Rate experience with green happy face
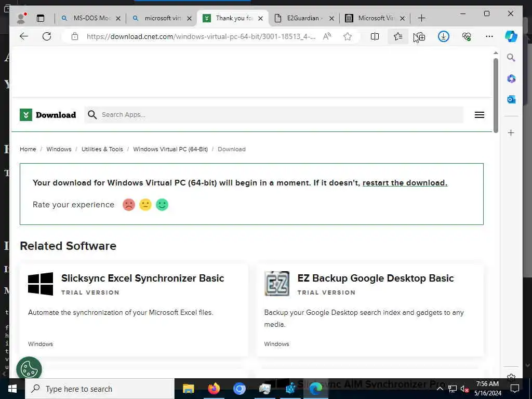The image size is (532, 399). [x=162, y=205]
